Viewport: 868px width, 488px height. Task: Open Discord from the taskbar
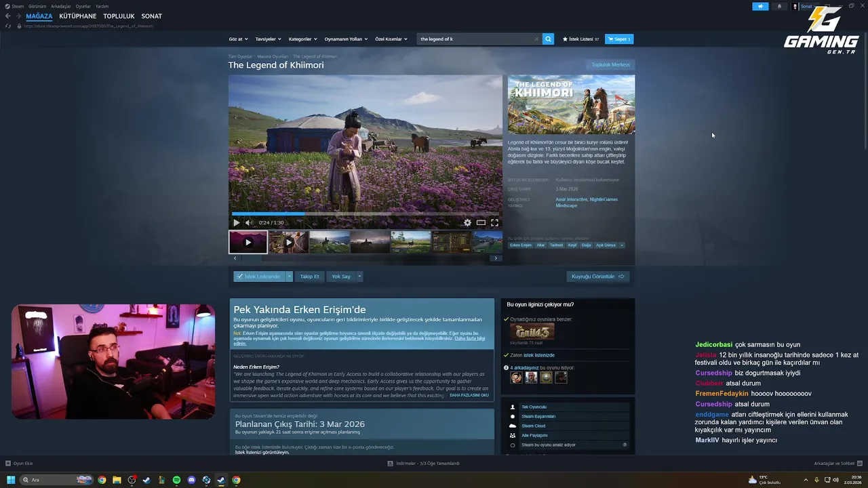coord(191,480)
